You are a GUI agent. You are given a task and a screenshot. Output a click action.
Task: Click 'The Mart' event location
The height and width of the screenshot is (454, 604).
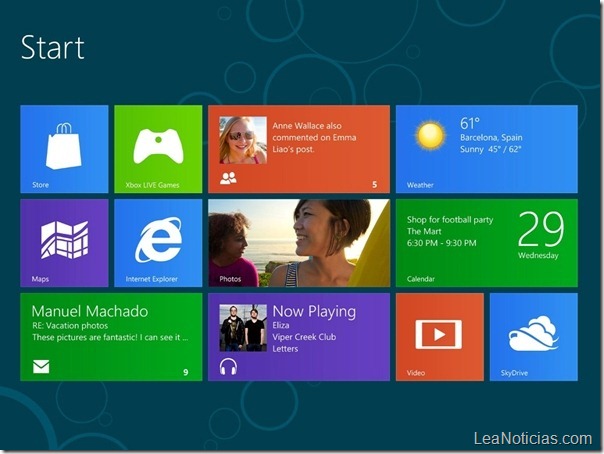click(x=424, y=231)
